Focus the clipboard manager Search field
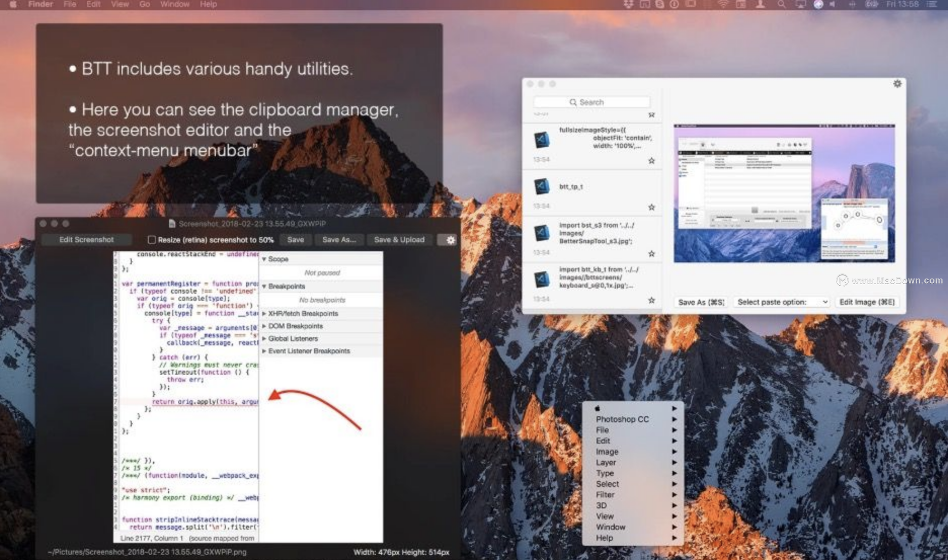The width and height of the screenshot is (948, 560). click(591, 102)
